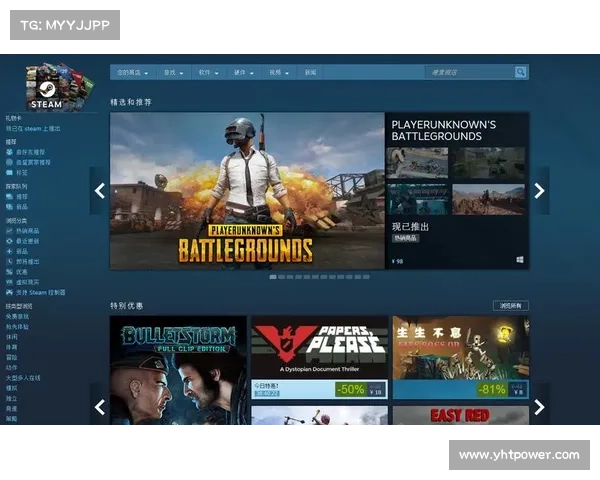Open the 现已在 steam 上推出 link
Image resolution: width=600 pixels, height=480 pixels.
(33, 129)
